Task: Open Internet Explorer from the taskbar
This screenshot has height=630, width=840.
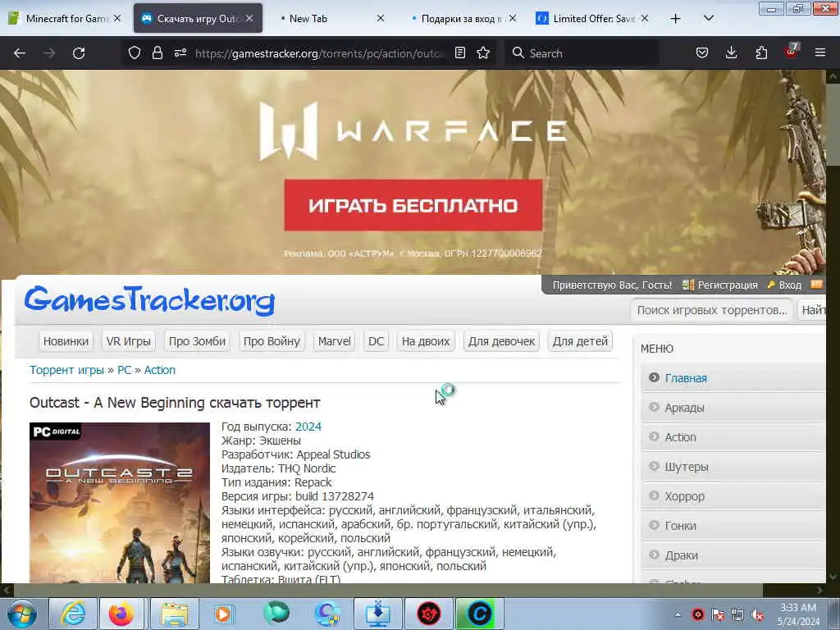Action: click(x=73, y=614)
